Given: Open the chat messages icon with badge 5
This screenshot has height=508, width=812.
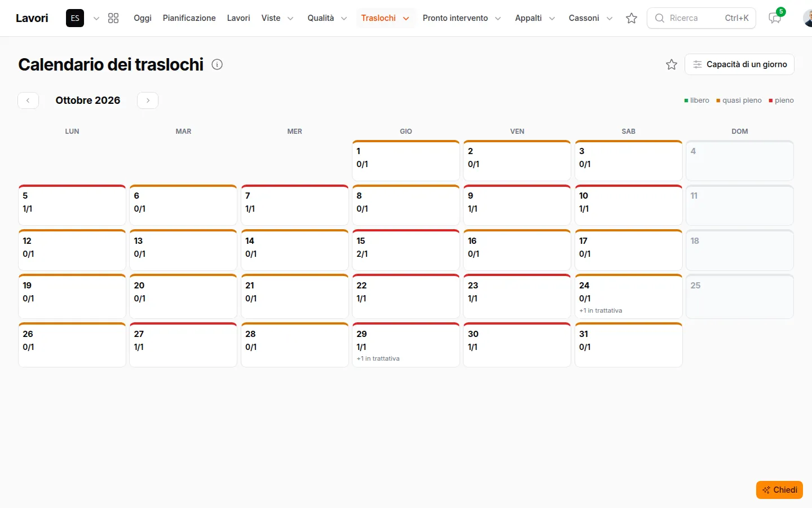Looking at the screenshot, I should pyautogui.click(x=775, y=18).
